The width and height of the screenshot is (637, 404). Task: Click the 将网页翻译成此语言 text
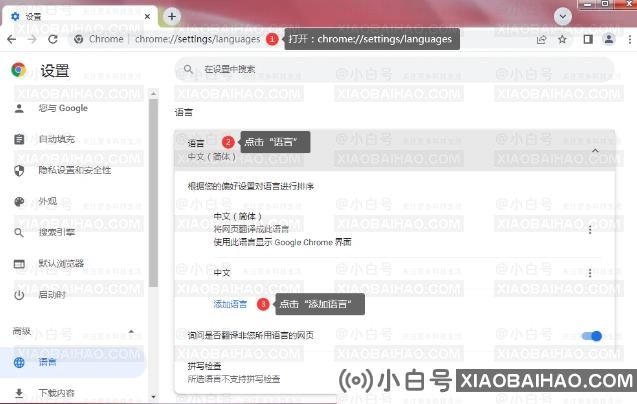click(x=251, y=229)
